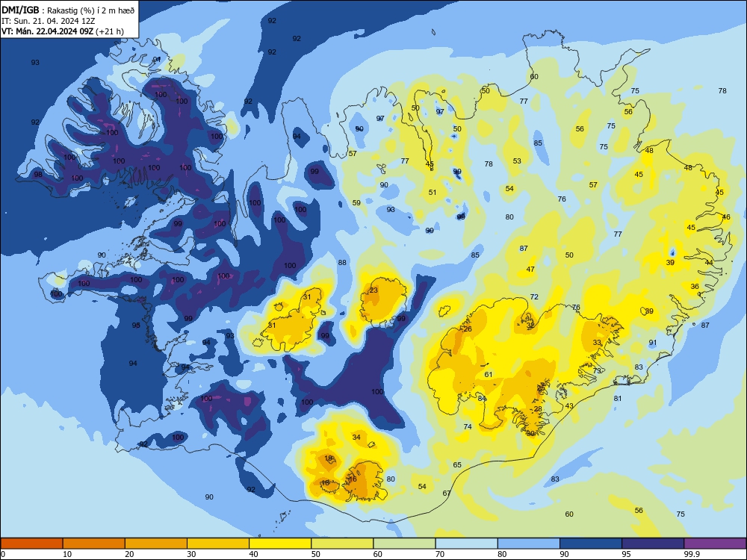Click the map value 67

[447, 494]
